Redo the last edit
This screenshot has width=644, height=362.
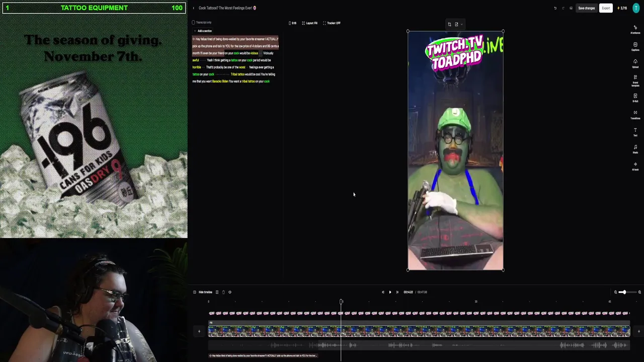tap(563, 8)
